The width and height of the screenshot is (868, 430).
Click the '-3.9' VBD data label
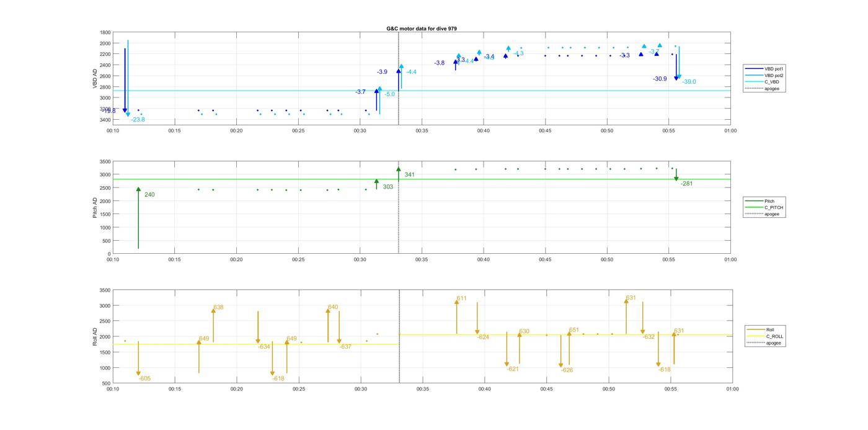coord(382,72)
